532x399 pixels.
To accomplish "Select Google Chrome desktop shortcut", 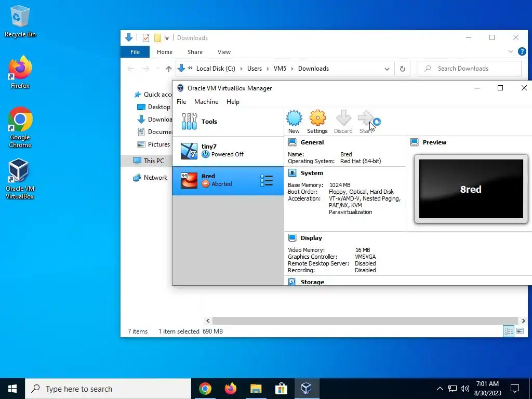I will click(x=20, y=128).
